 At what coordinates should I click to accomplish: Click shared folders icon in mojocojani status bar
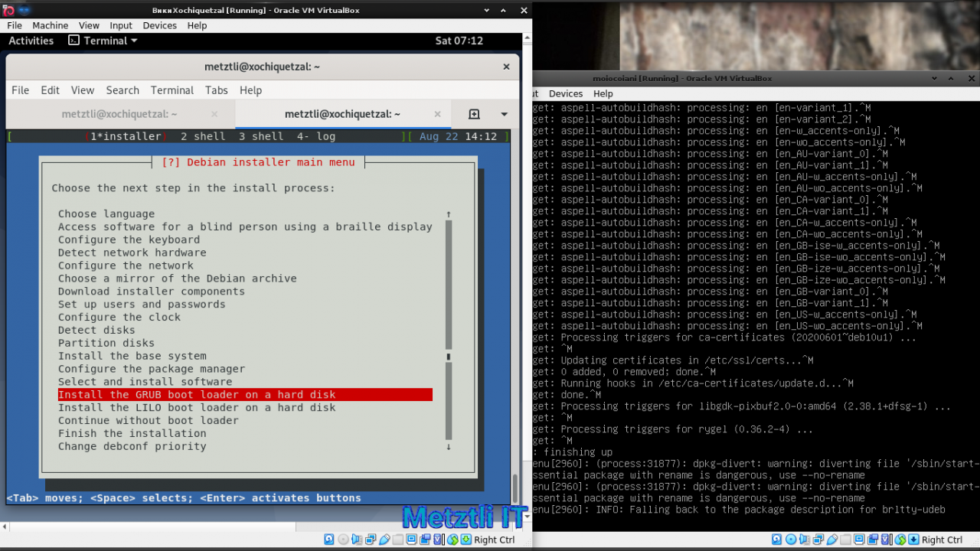845,540
